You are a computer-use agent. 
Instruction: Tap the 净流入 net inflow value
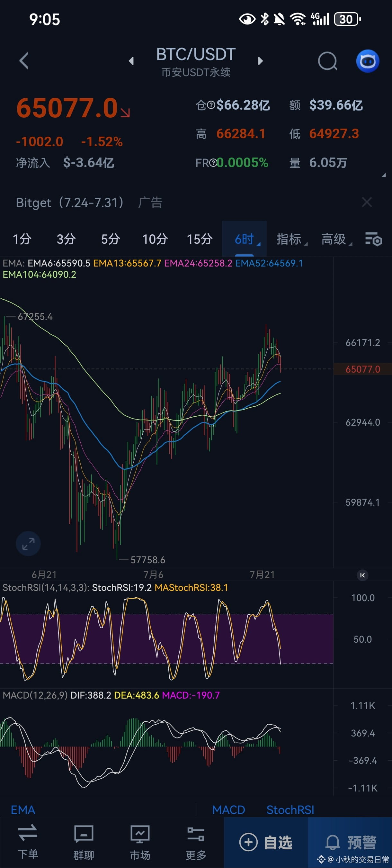(89, 163)
